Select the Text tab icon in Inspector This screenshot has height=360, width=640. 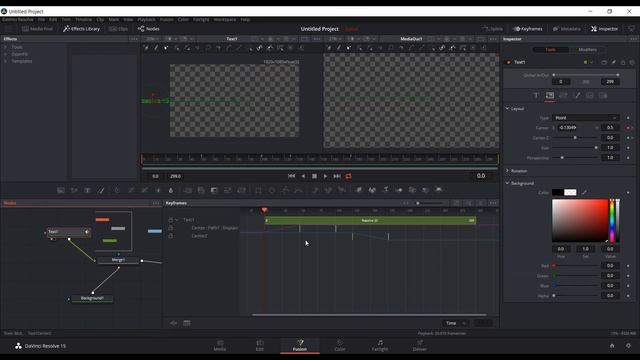536,96
